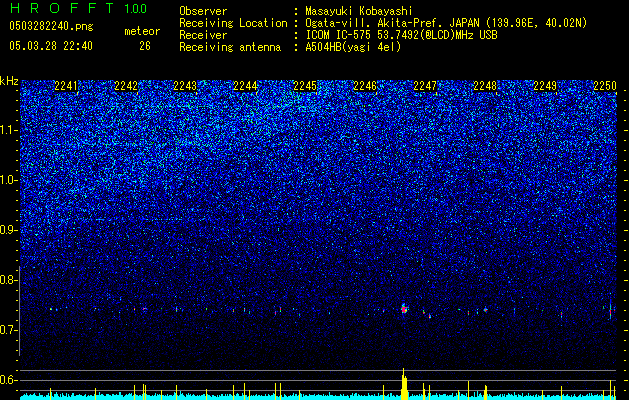Click the 2241 time marker

66,86
